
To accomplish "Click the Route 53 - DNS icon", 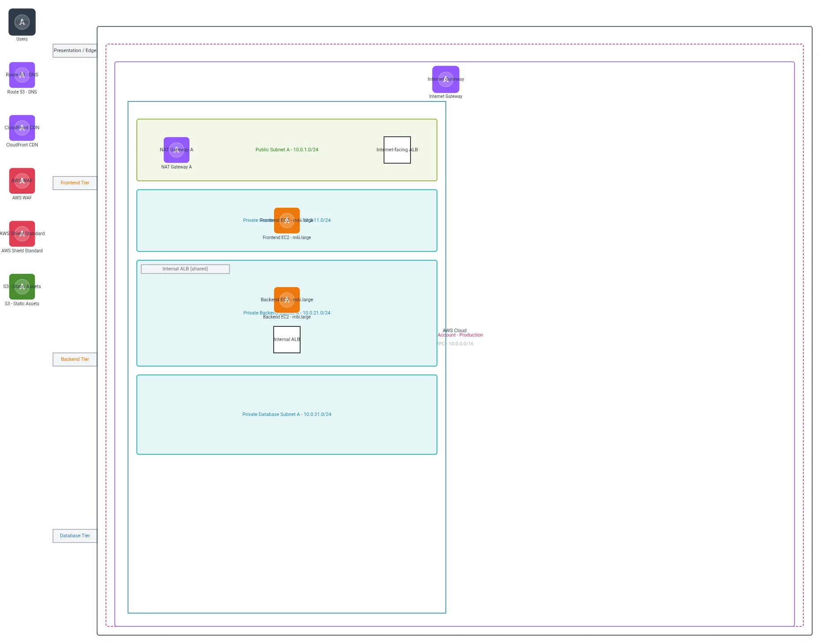I will pos(22,75).
